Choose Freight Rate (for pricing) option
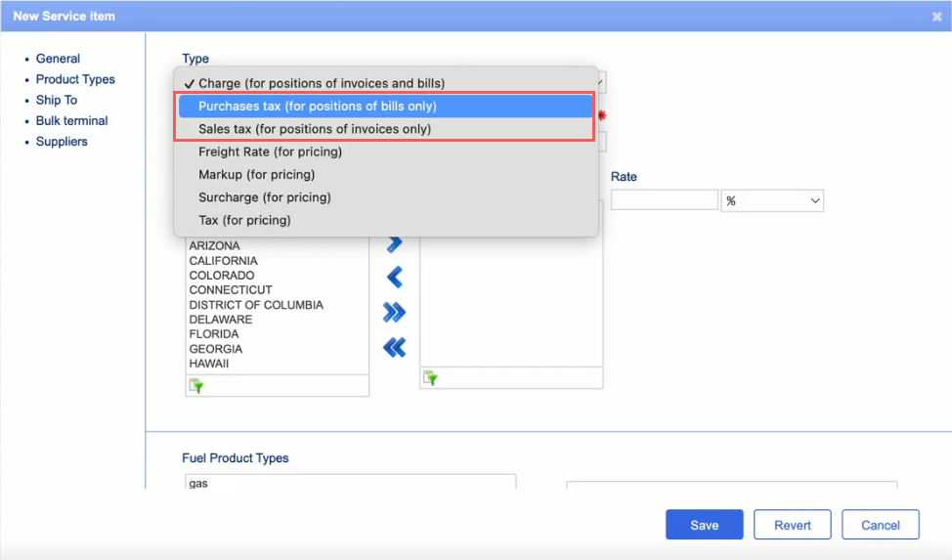 [x=270, y=151]
